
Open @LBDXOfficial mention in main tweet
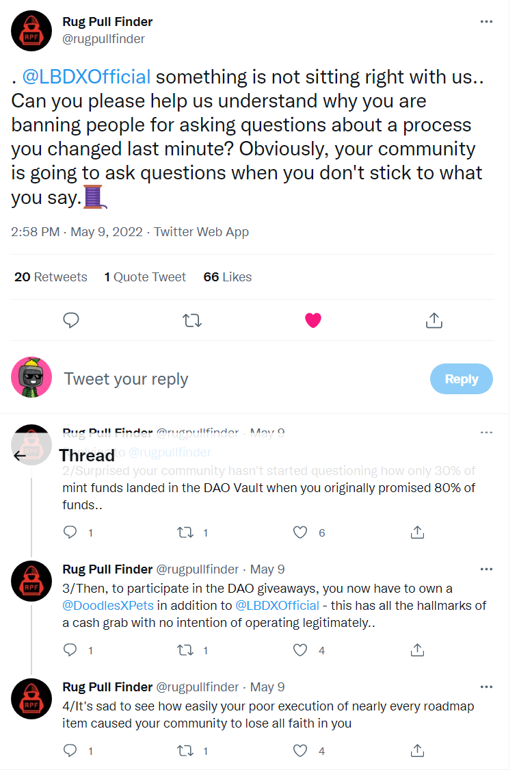86,77
